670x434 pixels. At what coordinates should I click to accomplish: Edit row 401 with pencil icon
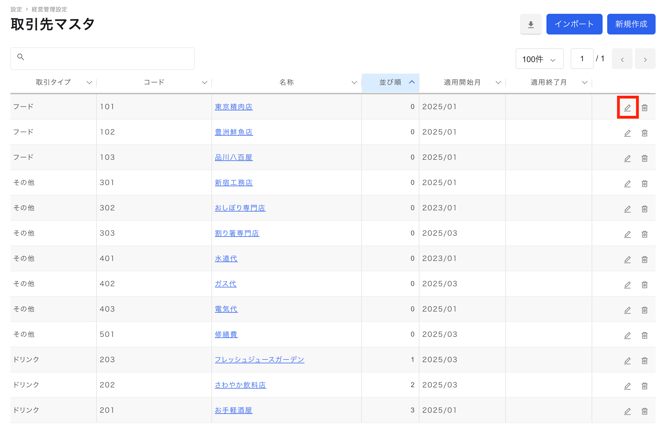(627, 259)
